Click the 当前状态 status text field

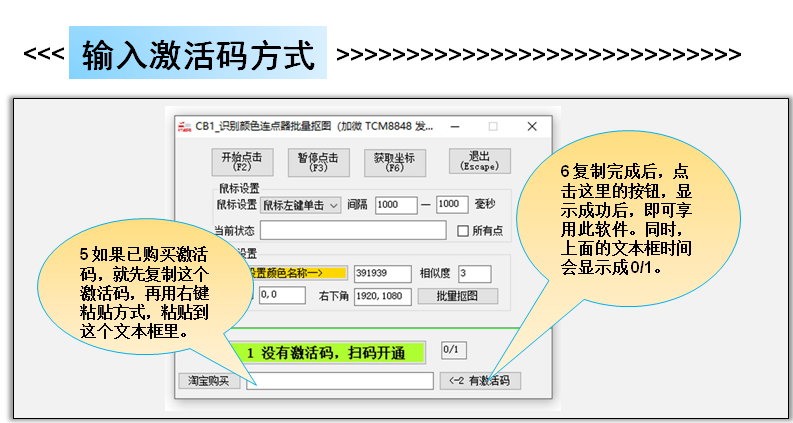[x=353, y=230]
